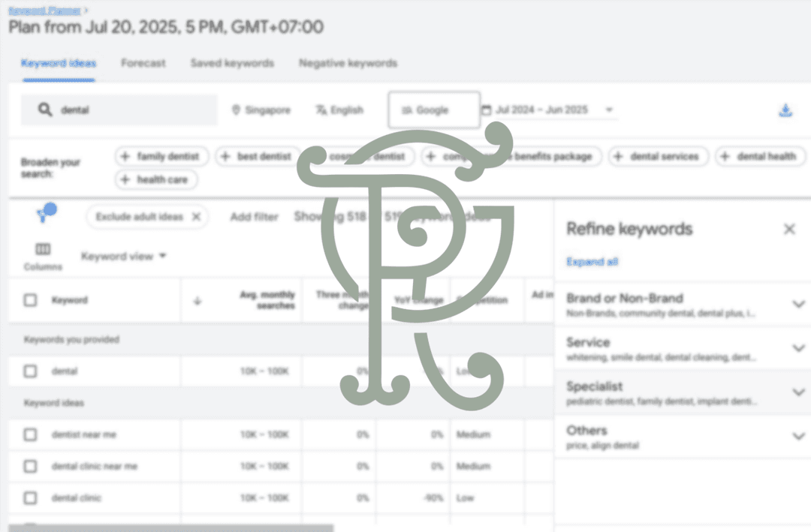Image resolution: width=811 pixels, height=532 pixels.
Task: Click the Jul 2024 – Jun 2025 date text
Action: (x=541, y=110)
